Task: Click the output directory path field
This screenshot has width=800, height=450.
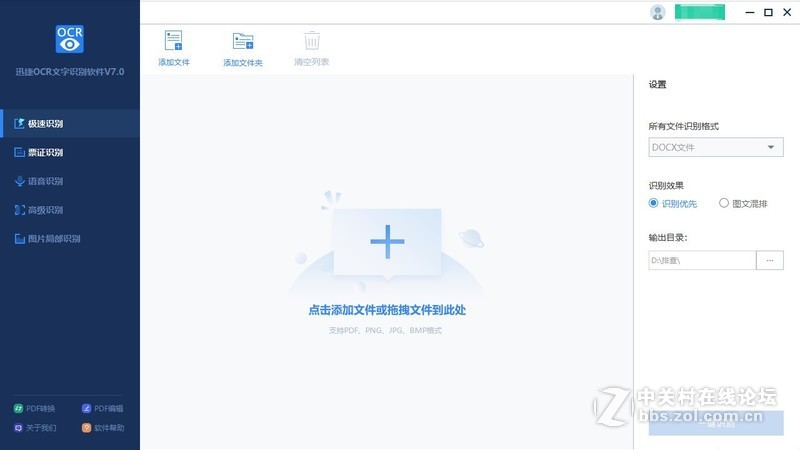Action: (702, 260)
